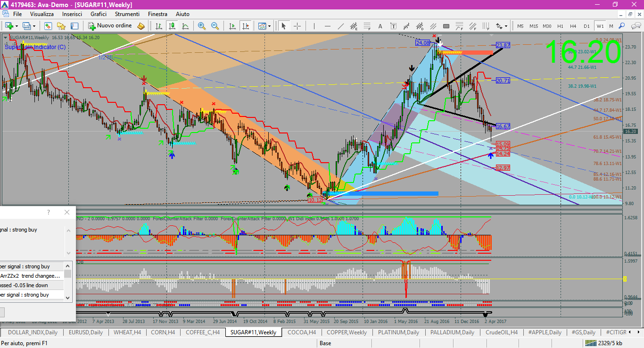Screen dimensions: 644x348
Task: Select the horizontal line tool
Action: click(x=327, y=26)
